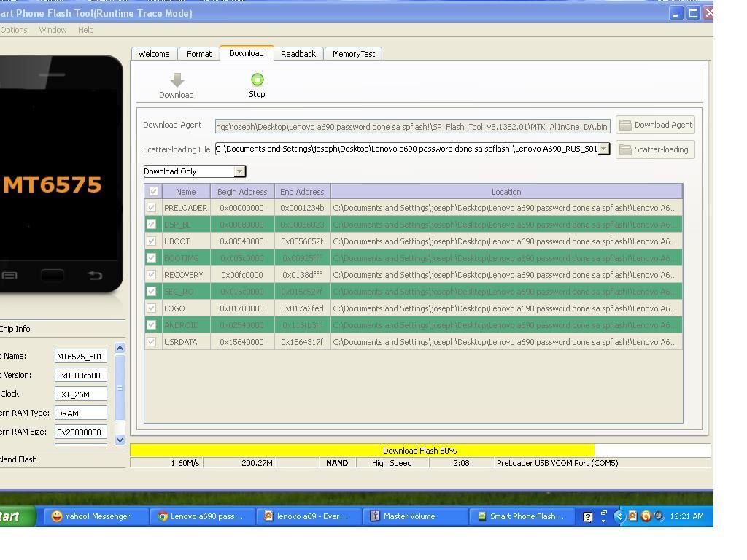This screenshot has width=747, height=560.
Task: Open the Readback tab
Action: (298, 54)
